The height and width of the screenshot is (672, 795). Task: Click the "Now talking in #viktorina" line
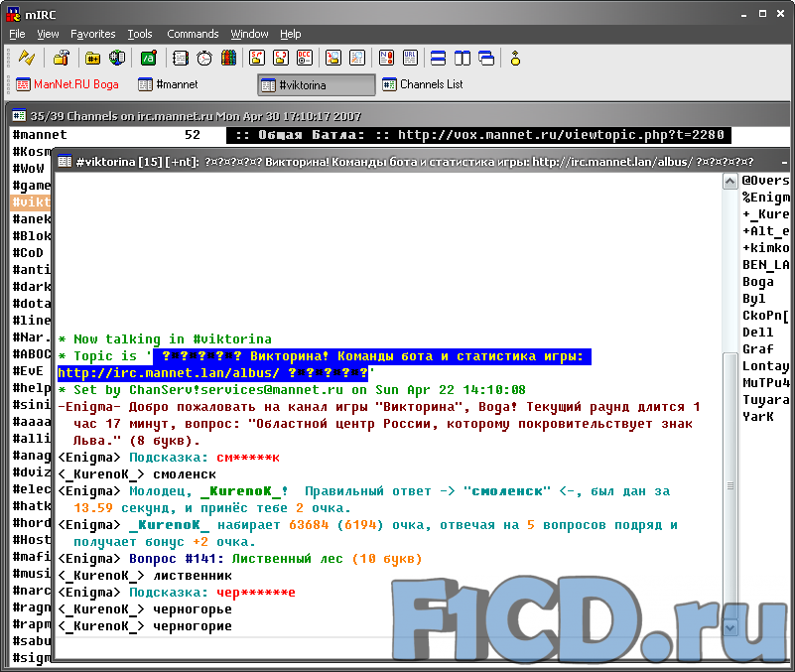coord(165,338)
